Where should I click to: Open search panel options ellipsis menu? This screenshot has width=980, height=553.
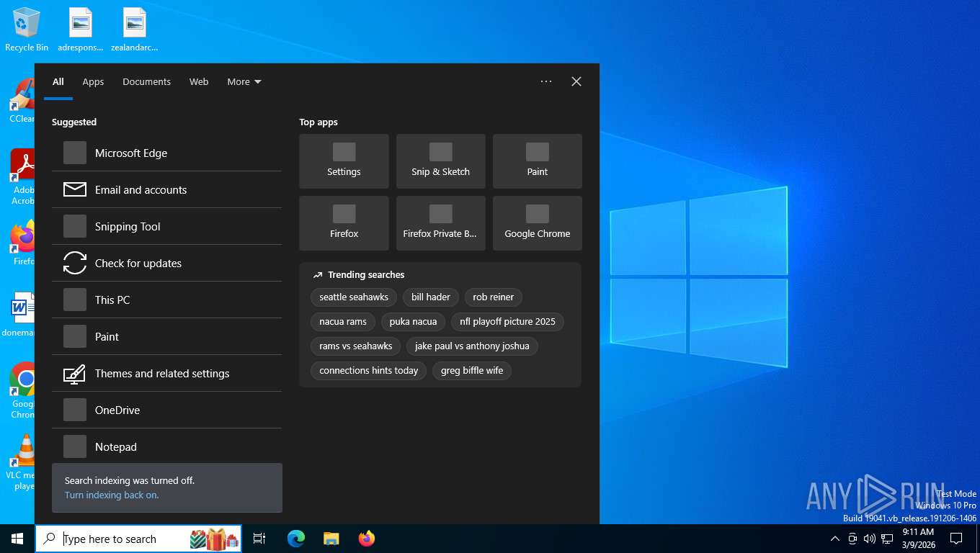click(546, 81)
